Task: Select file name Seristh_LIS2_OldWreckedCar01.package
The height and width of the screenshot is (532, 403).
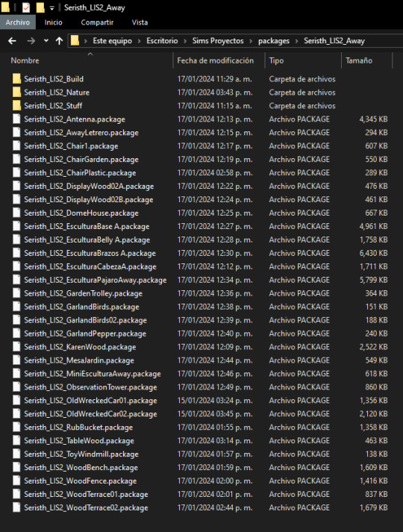Action: [x=90, y=401]
